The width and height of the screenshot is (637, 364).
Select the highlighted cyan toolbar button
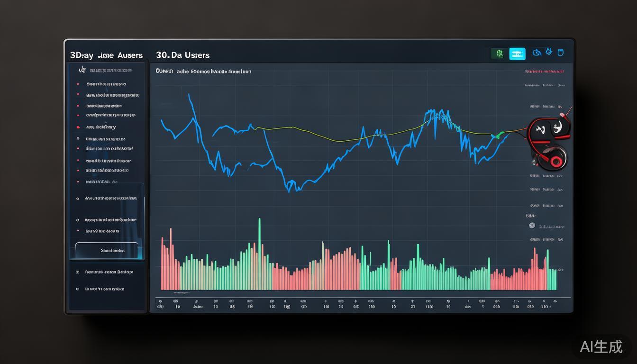coord(517,54)
